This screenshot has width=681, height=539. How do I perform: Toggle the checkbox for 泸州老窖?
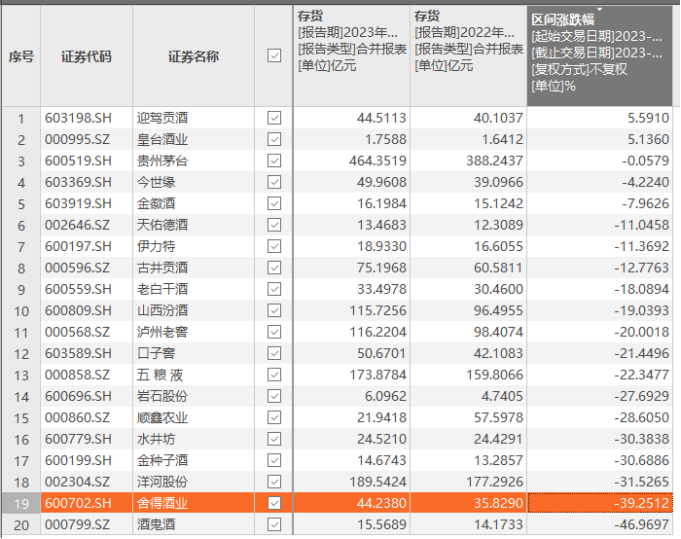pyautogui.click(x=274, y=332)
